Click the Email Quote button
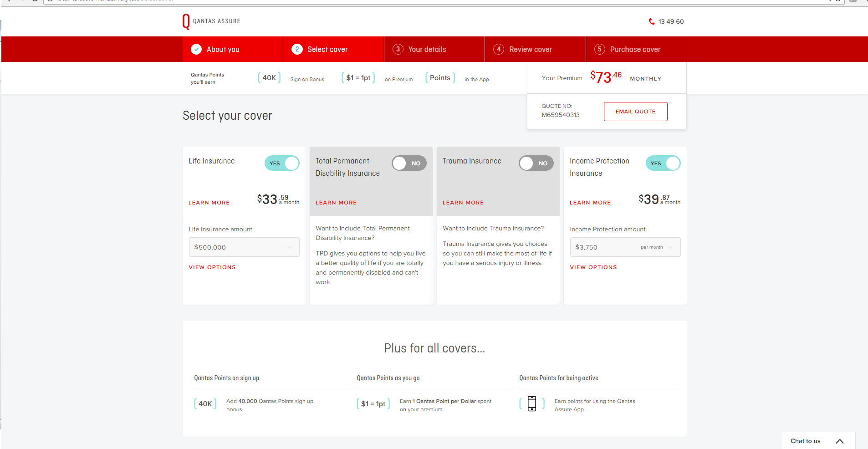868x449 pixels. coord(636,112)
